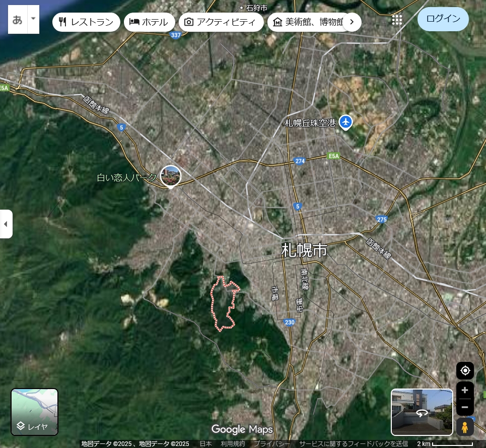Click the my location target icon

click(x=465, y=371)
